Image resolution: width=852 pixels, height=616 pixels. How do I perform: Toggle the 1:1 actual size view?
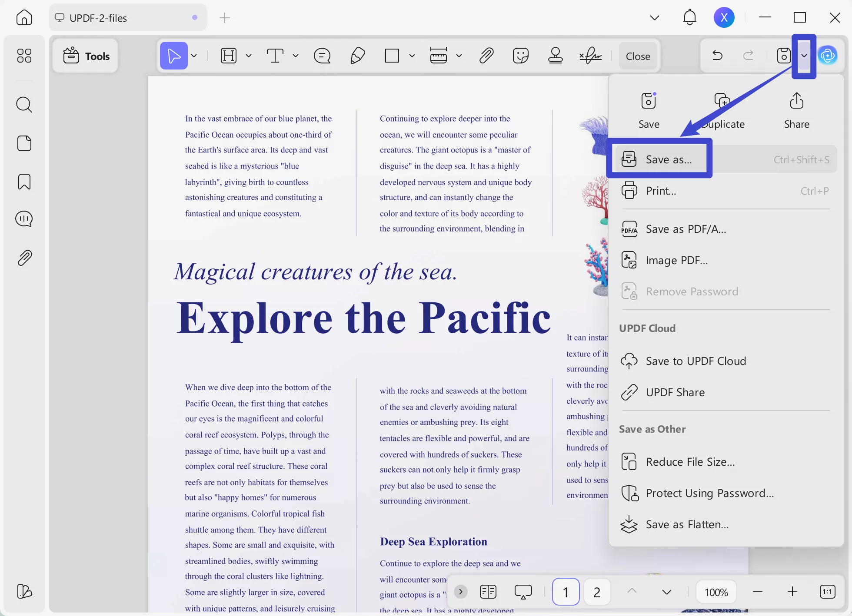(828, 591)
